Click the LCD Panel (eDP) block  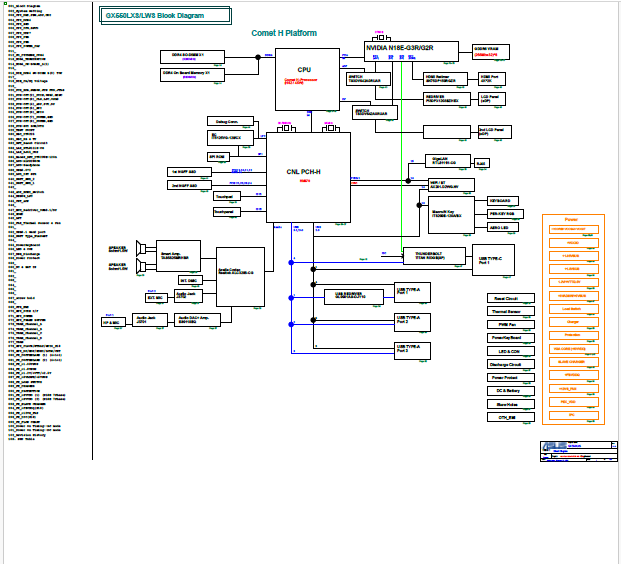click(x=491, y=99)
